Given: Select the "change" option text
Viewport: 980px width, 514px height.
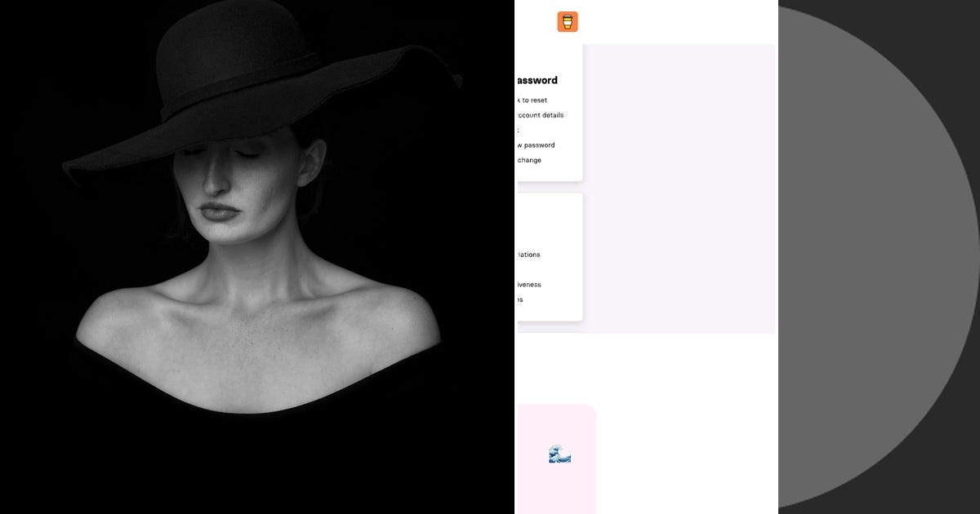Looking at the screenshot, I should (529, 160).
